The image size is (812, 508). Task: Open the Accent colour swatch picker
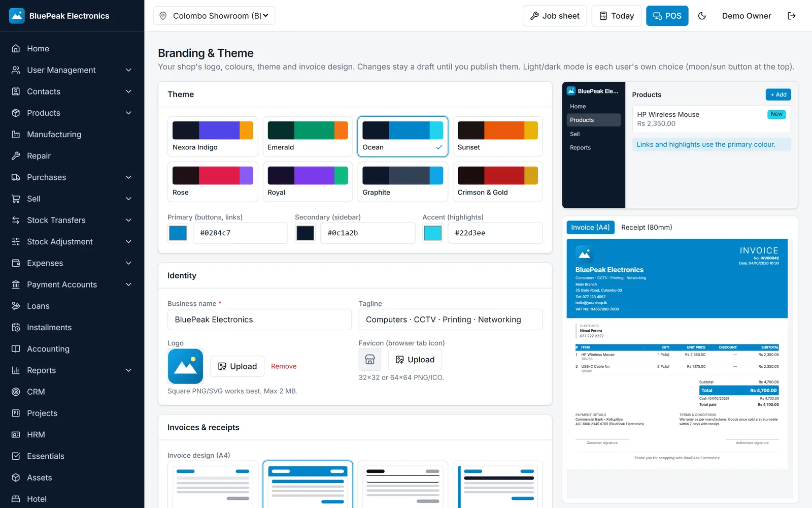(x=433, y=233)
